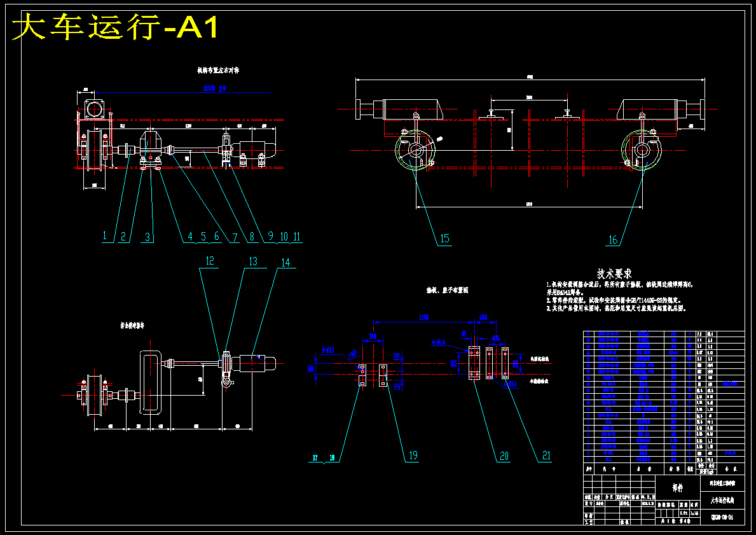Click the yellow title "大车运行-A1"
Image resolution: width=756 pixels, height=535 pixels.
pos(114,28)
